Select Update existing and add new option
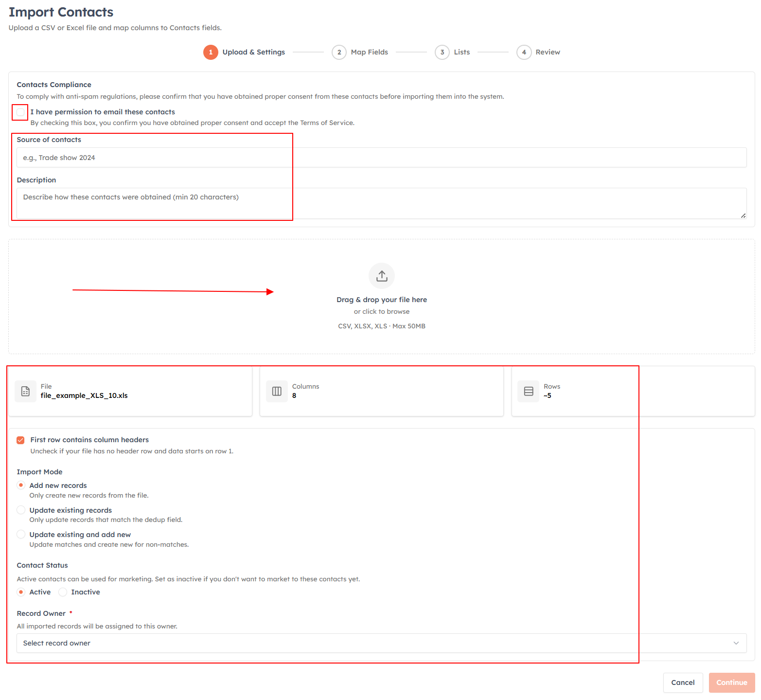Screen dimensions: 761x700 [21, 534]
